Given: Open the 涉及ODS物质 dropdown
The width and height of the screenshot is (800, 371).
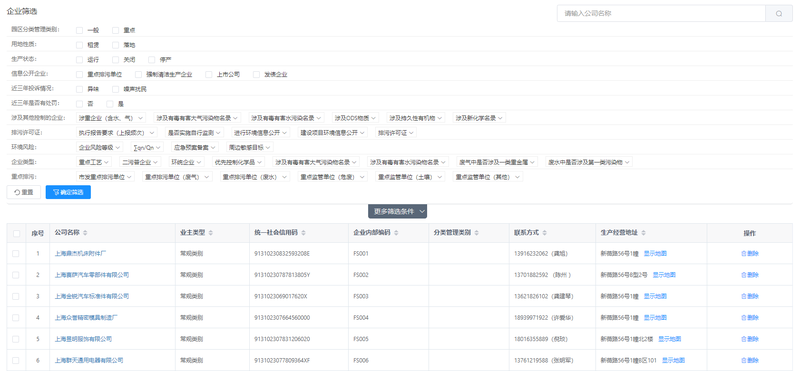Looking at the screenshot, I should tap(356, 117).
